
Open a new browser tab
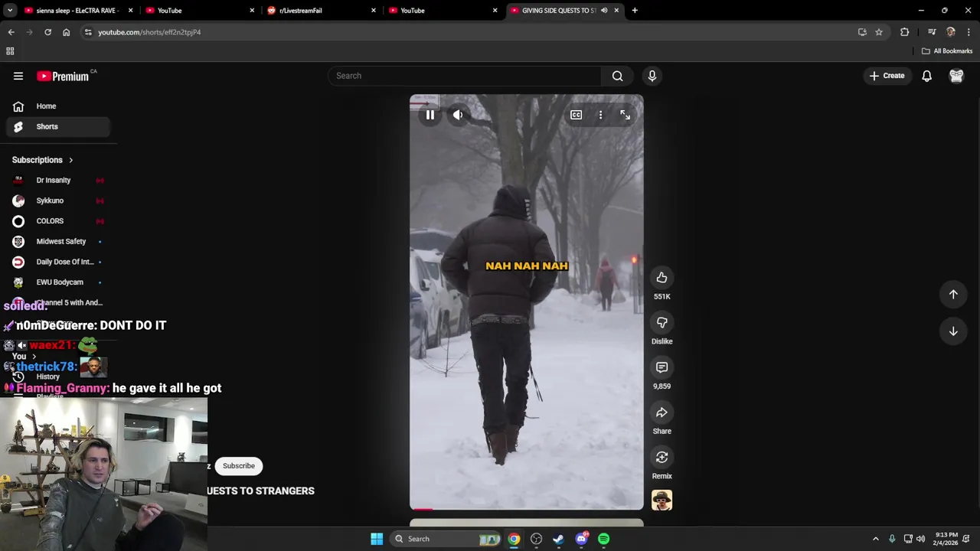(x=635, y=11)
